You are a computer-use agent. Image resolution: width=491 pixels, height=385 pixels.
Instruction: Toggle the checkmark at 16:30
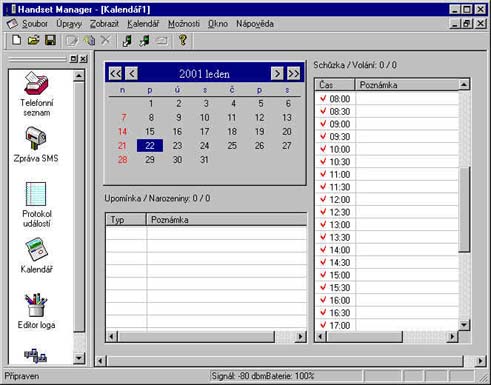(x=323, y=313)
